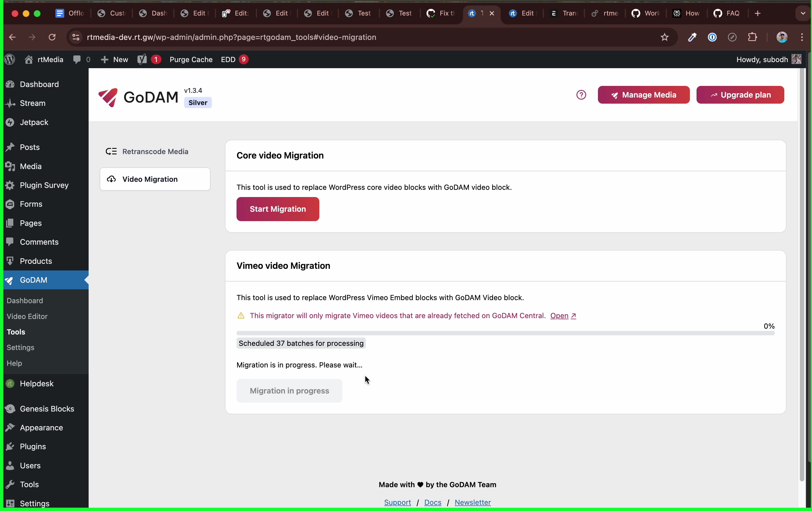Open the rtMedia site home link

pos(44,59)
